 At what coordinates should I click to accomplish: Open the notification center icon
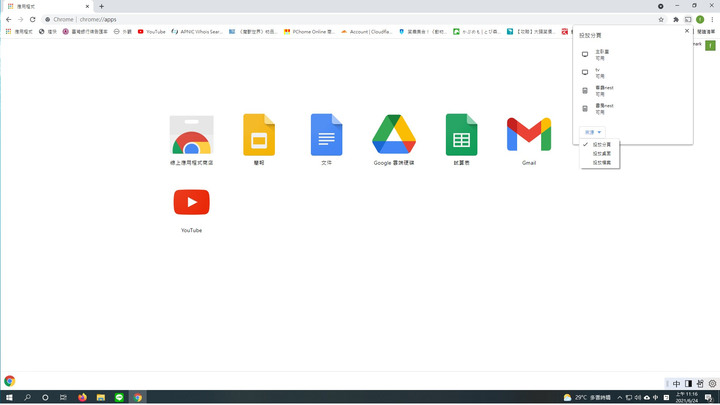(709, 397)
